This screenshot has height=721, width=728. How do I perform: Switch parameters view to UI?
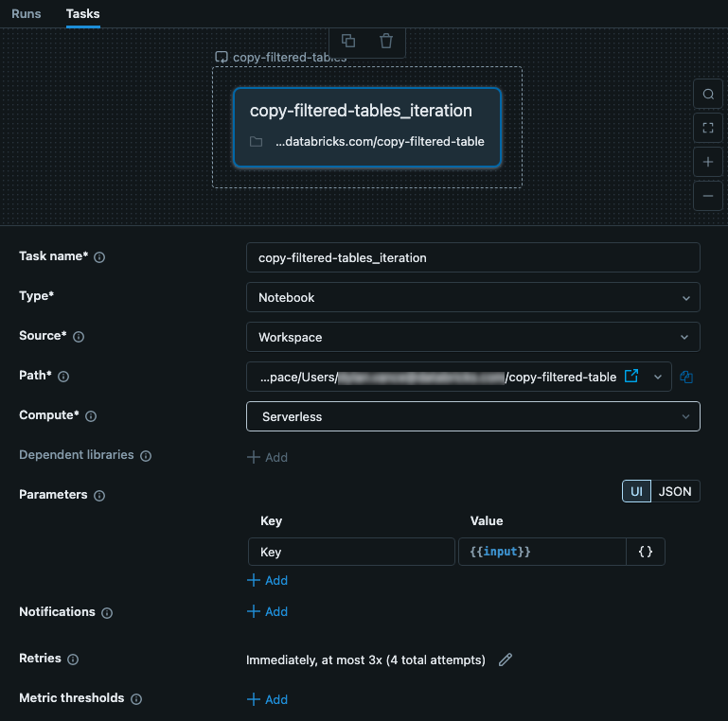tap(636, 491)
